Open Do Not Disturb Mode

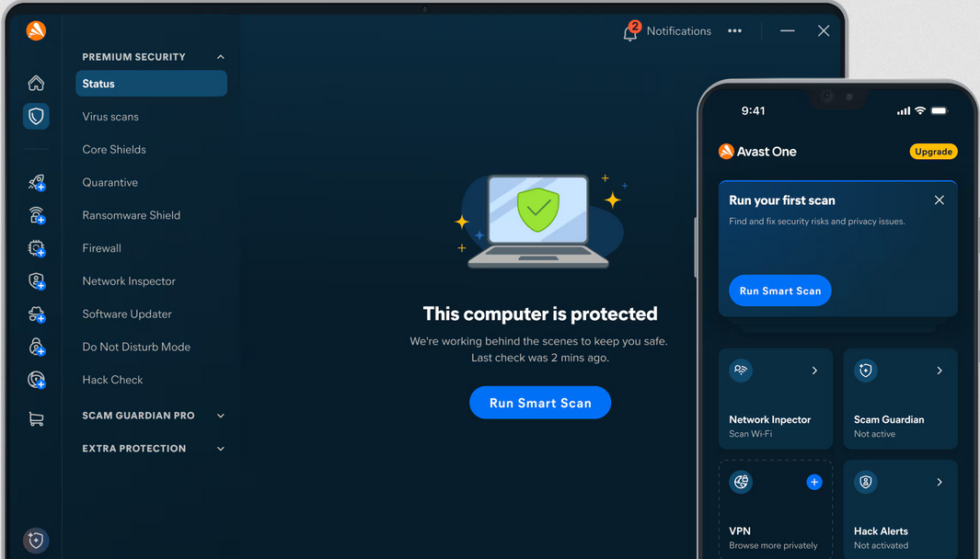[x=136, y=347]
